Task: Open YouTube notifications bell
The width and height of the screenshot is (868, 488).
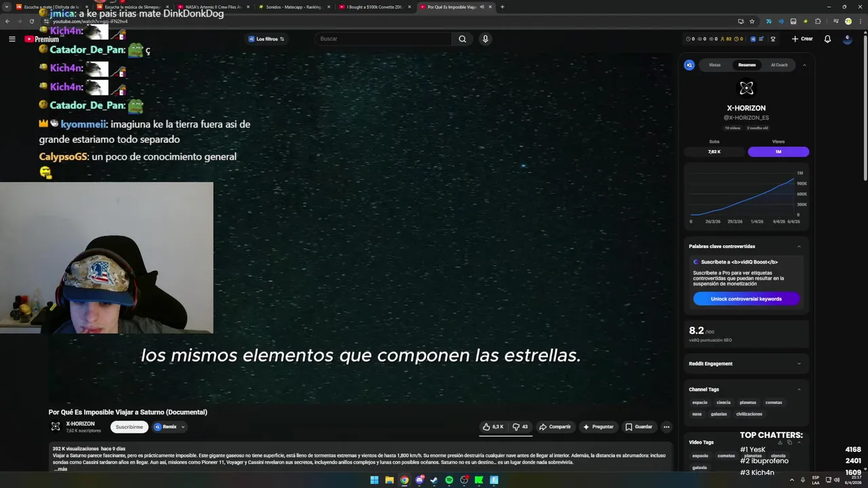Action: (x=827, y=39)
